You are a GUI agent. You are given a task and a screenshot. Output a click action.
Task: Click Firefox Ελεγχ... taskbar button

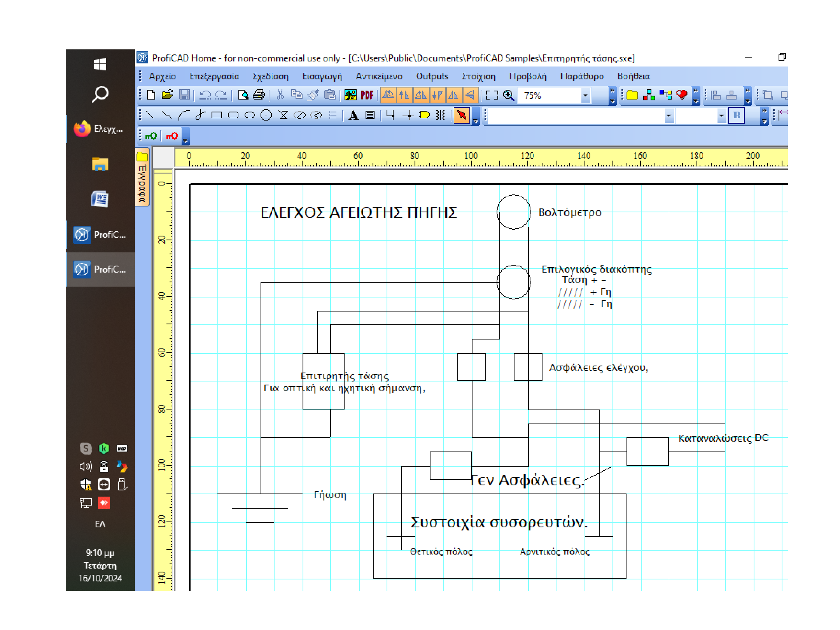(x=100, y=129)
